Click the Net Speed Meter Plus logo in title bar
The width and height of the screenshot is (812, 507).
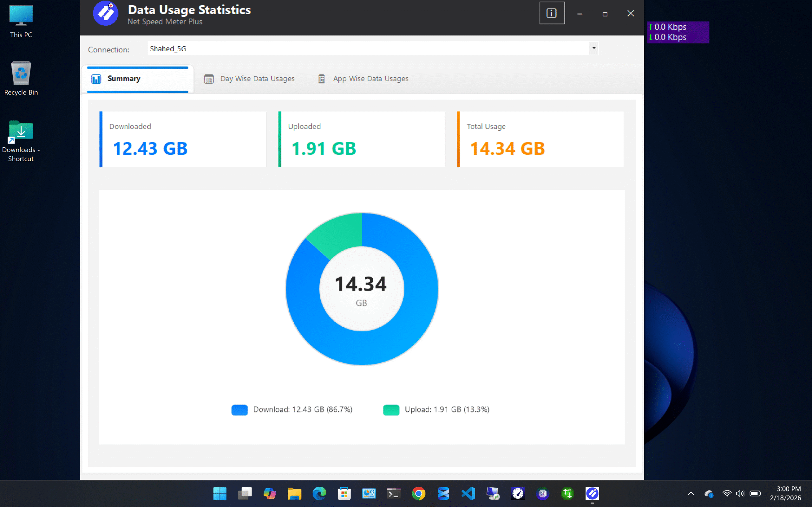pos(105,13)
